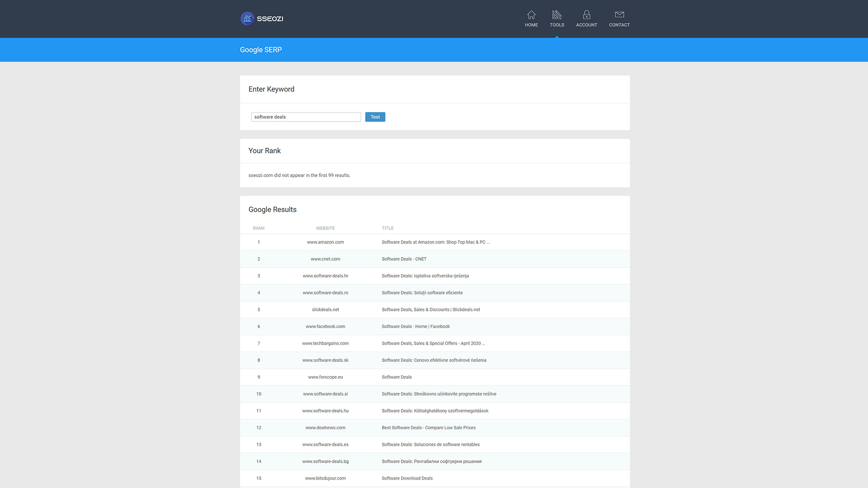Open the Contact envelope icon

coord(619,14)
